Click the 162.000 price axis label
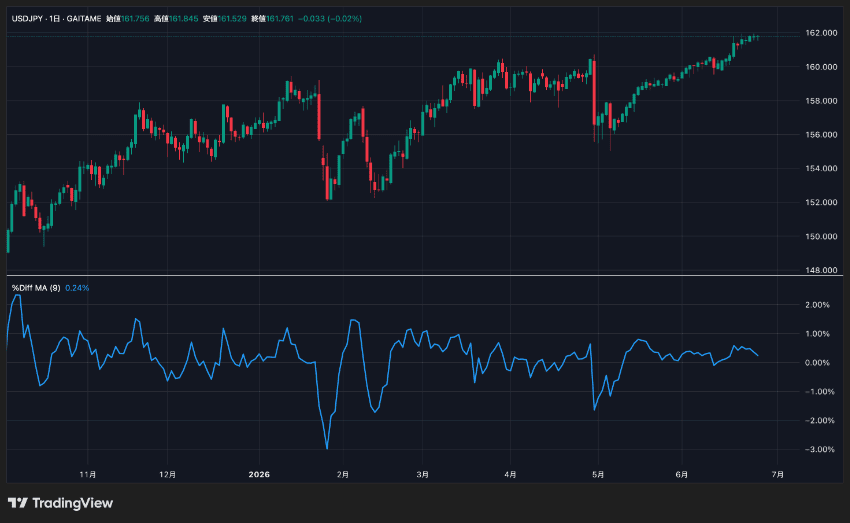 tap(821, 33)
